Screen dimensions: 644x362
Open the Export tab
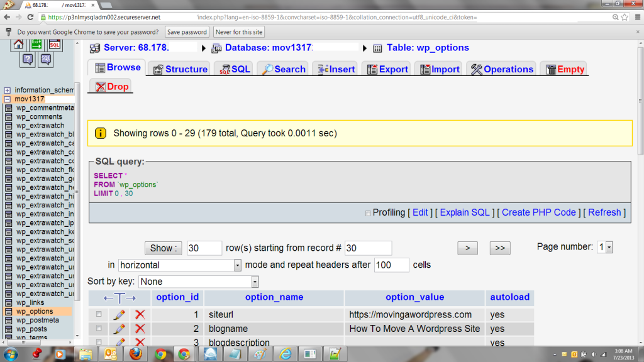point(387,69)
